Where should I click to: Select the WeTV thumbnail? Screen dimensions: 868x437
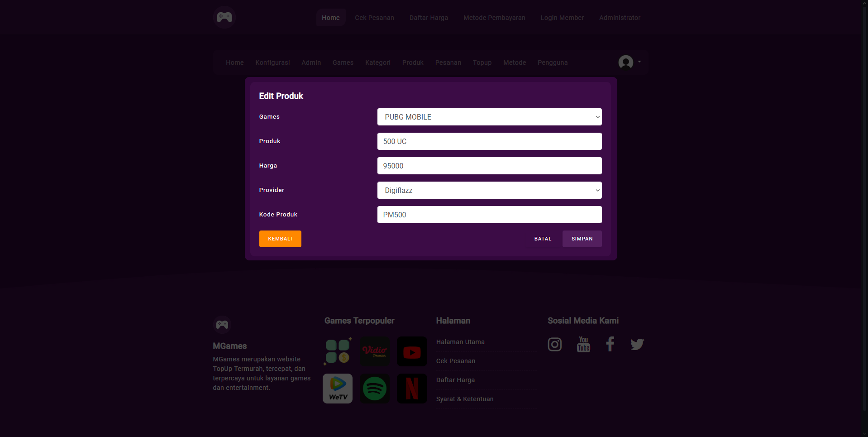pos(338,389)
